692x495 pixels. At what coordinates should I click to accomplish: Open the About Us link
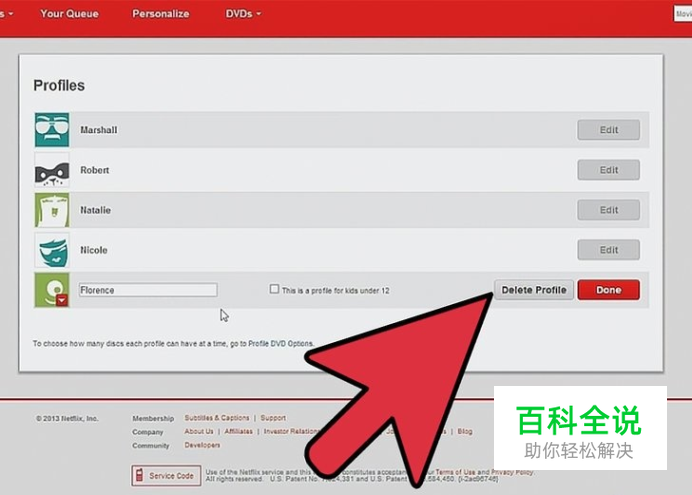click(199, 431)
